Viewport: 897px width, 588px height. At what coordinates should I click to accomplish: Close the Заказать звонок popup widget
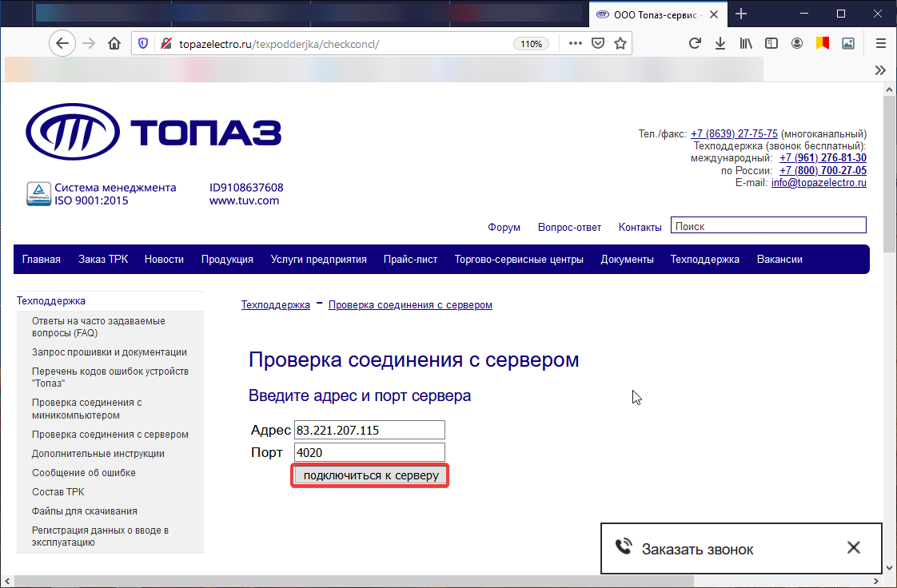[853, 548]
